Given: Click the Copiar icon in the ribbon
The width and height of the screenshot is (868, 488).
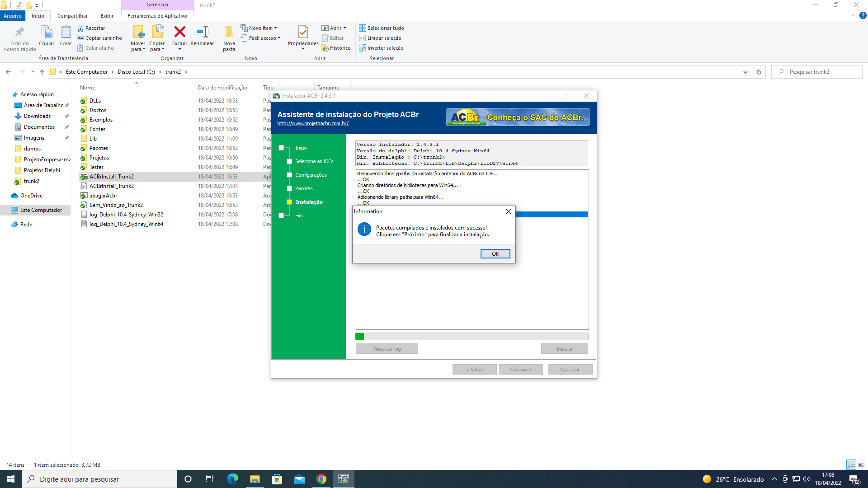Looking at the screenshot, I should [x=47, y=32].
